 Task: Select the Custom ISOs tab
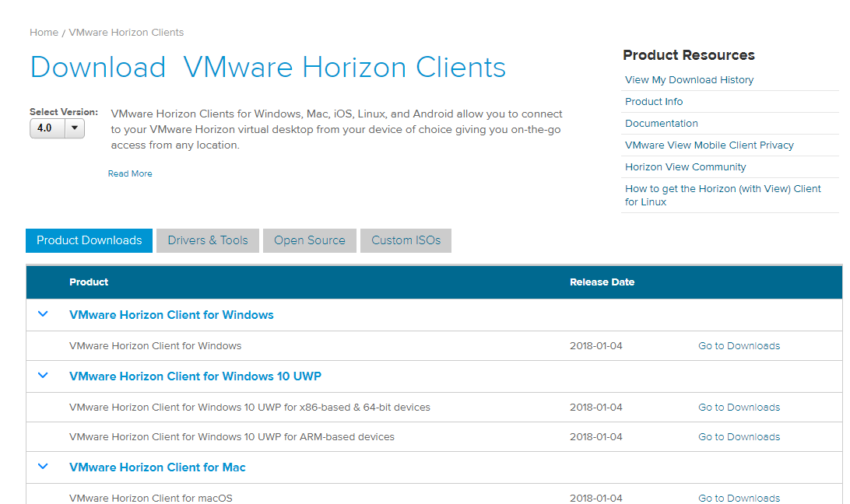tap(406, 240)
